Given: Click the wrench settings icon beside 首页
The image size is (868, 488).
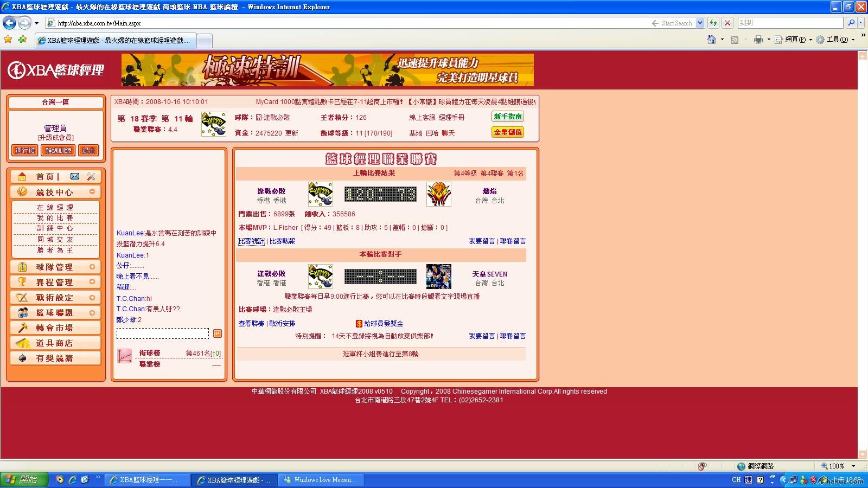Looking at the screenshot, I should click(x=91, y=176).
